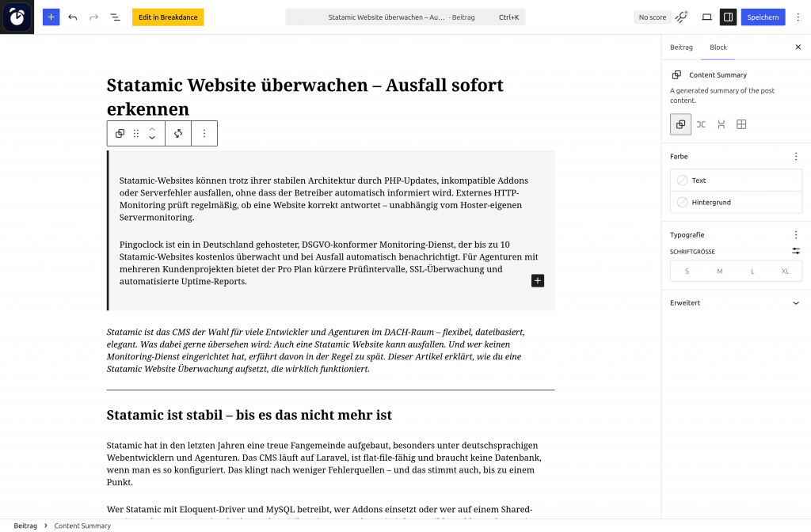Choose font size L
Viewport: 811px width, 532px height.
point(752,271)
